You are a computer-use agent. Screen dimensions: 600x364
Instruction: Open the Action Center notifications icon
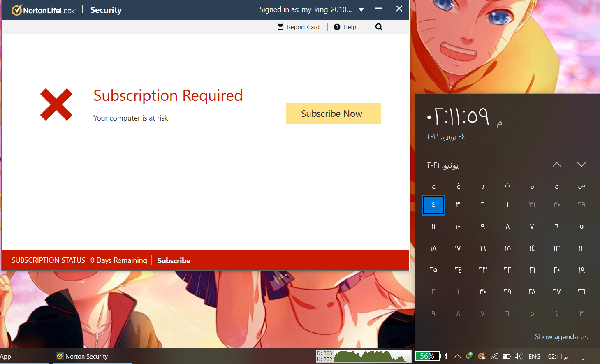(583, 356)
